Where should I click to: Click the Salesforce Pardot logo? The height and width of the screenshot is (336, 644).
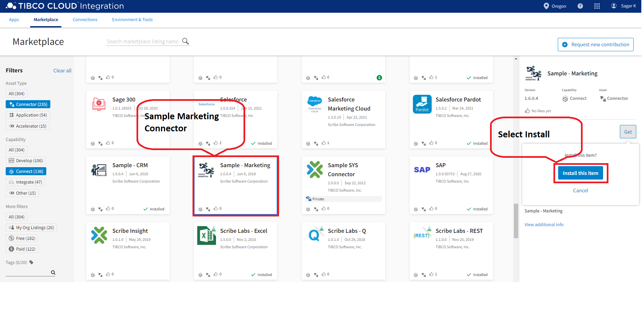pyautogui.click(x=422, y=104)
